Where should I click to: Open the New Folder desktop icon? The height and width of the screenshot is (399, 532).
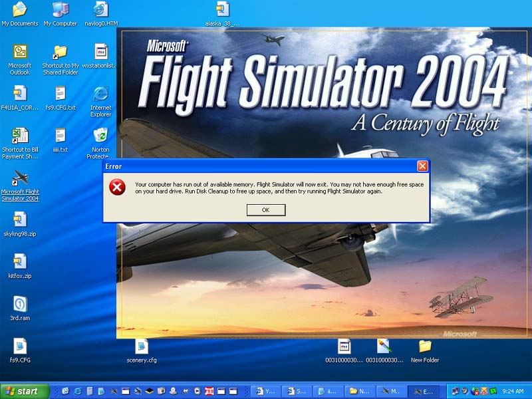[x=425, y=346]
